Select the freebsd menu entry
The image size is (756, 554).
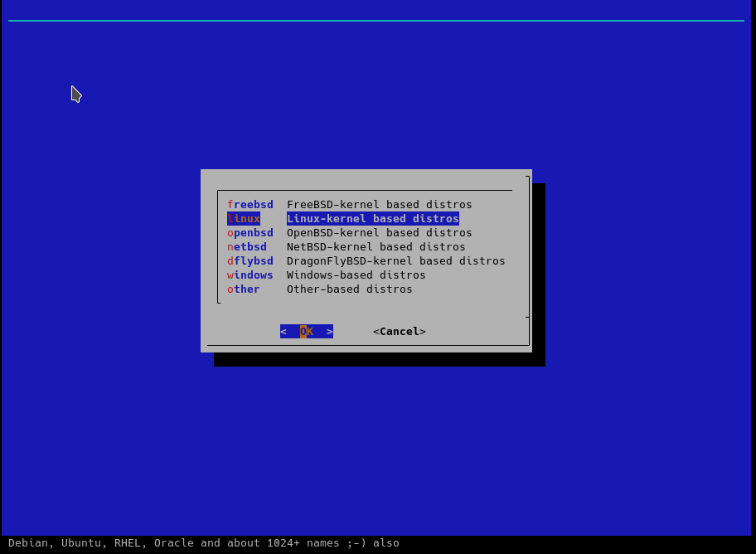(250, 205)
